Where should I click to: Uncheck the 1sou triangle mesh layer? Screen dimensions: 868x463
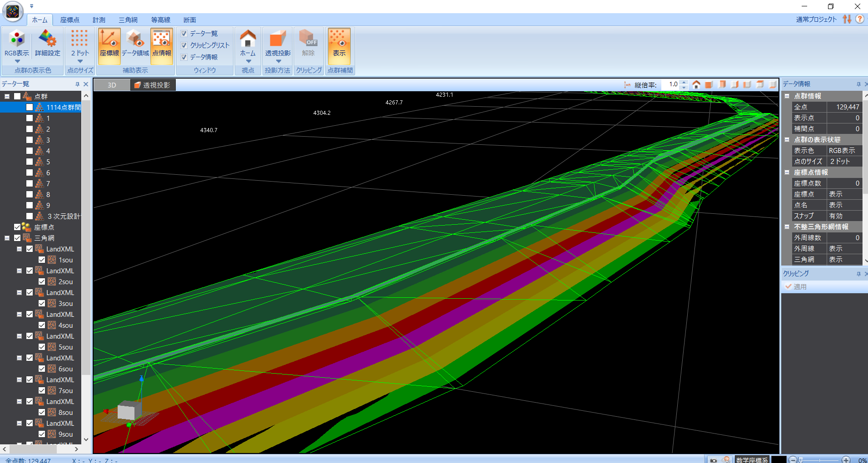[42, 260]
